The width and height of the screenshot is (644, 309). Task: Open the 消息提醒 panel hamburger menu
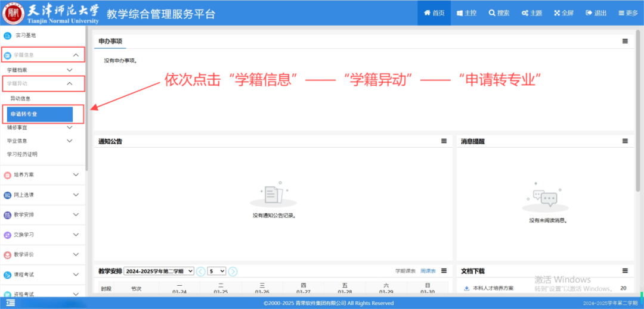(x=625, y=141)
